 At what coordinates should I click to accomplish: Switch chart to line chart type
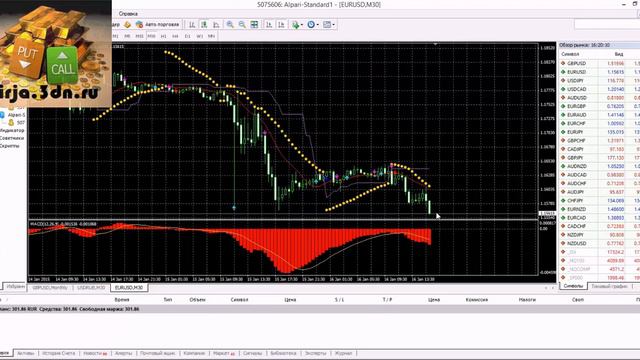pos(216,24)
